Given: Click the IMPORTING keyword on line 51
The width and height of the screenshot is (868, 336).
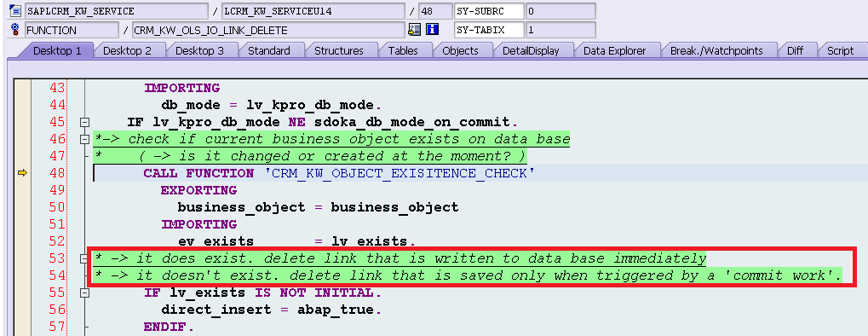Looking at the screenshot, I should tap(198, 224).
